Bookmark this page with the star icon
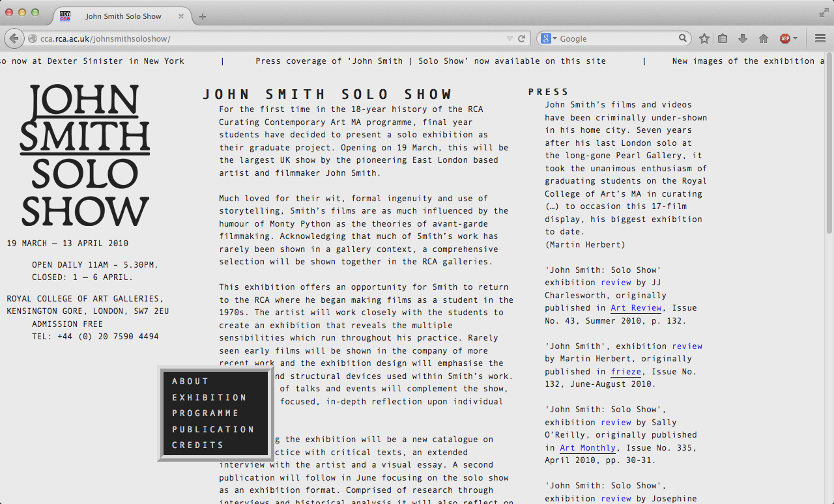The image size is (834, 504). click(704, 38)
